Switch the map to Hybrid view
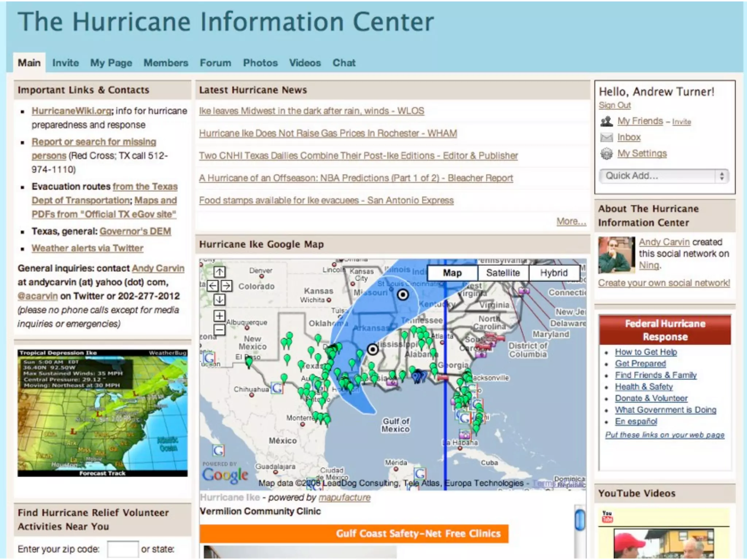 point(554,273)
